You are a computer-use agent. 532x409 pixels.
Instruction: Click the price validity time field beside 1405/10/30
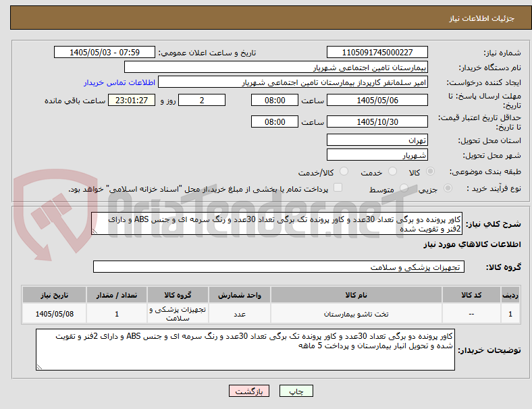click(x=275, y=121)
